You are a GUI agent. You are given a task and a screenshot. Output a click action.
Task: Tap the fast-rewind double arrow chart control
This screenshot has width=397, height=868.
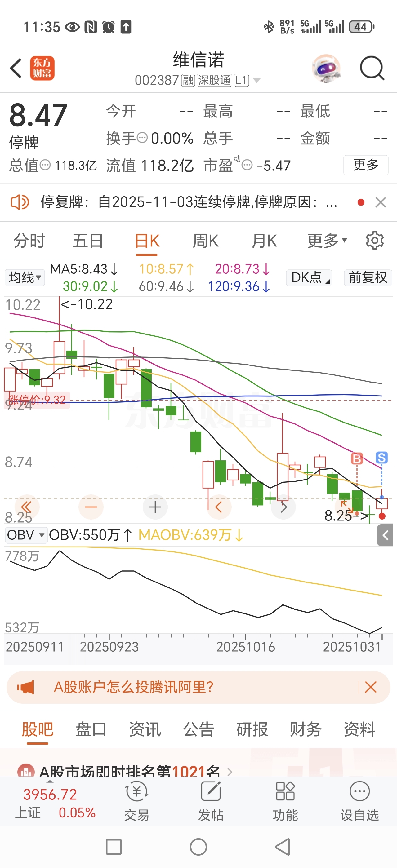click(x=26, y=507)
